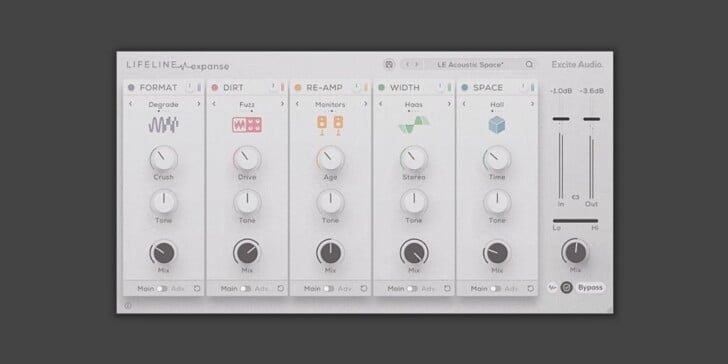
Task: Click the save preset icon
Action: tap(389, 65)
